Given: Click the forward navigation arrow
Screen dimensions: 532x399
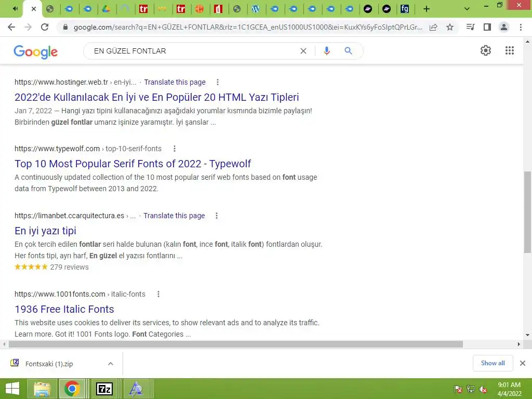Looking at the screenshot, I should [28, 27].
